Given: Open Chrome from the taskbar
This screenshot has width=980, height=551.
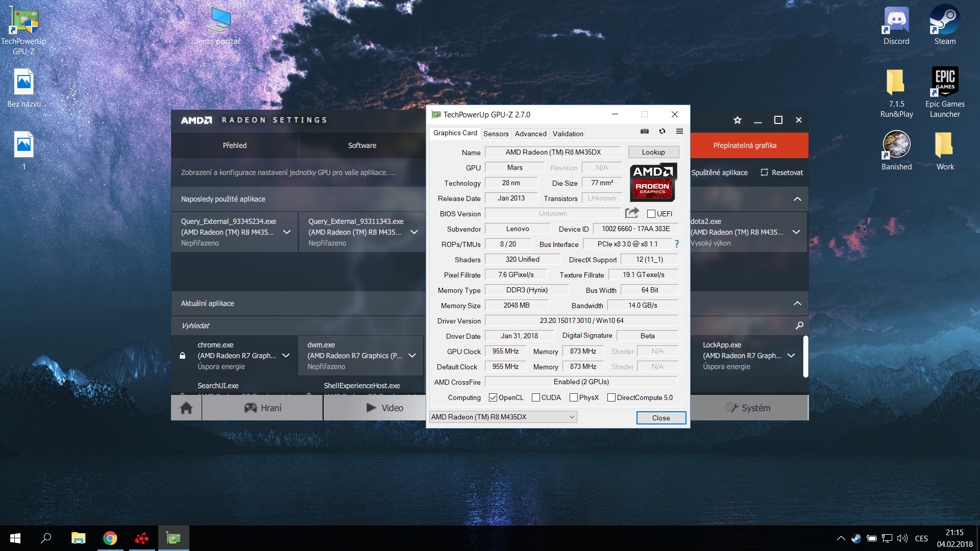Looking at the screenshot, I should pos(110,538).
